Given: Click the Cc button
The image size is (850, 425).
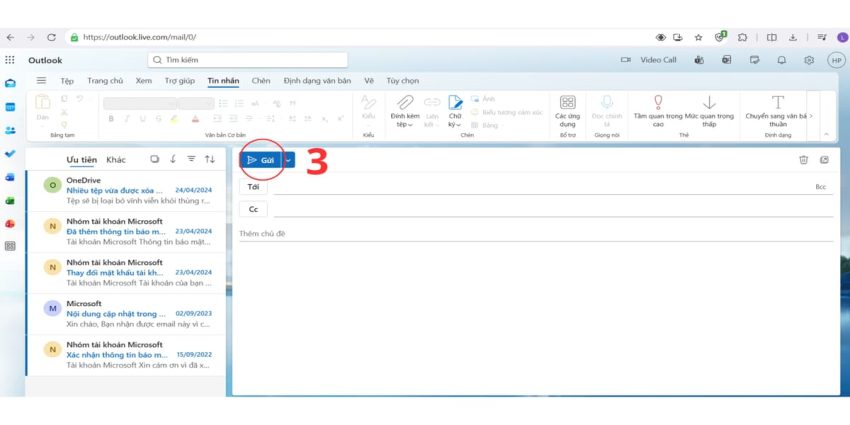Looking at the screenshot, I should tap(253, 209).
